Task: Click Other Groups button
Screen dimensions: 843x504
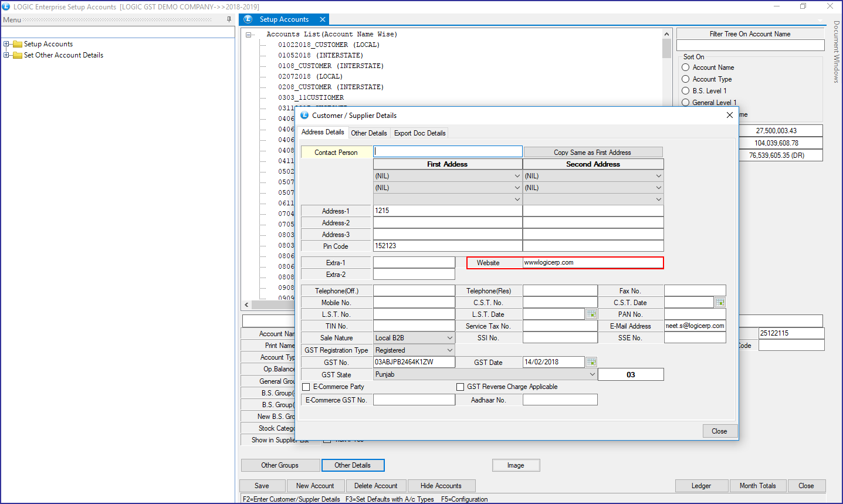Action: 280,465
